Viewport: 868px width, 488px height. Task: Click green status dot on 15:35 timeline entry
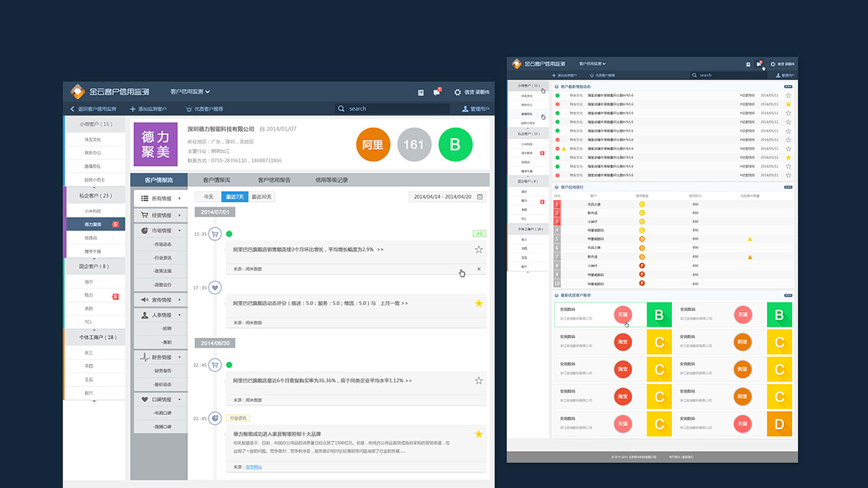(229, 234)
